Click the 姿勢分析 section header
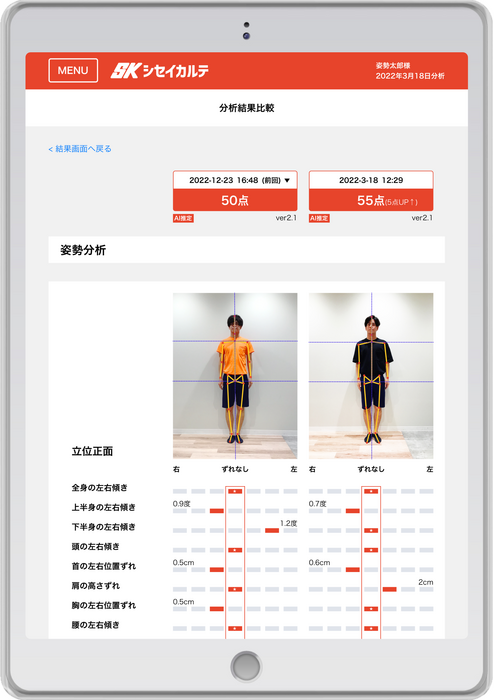Screen dimensions: 494x700 246,250
